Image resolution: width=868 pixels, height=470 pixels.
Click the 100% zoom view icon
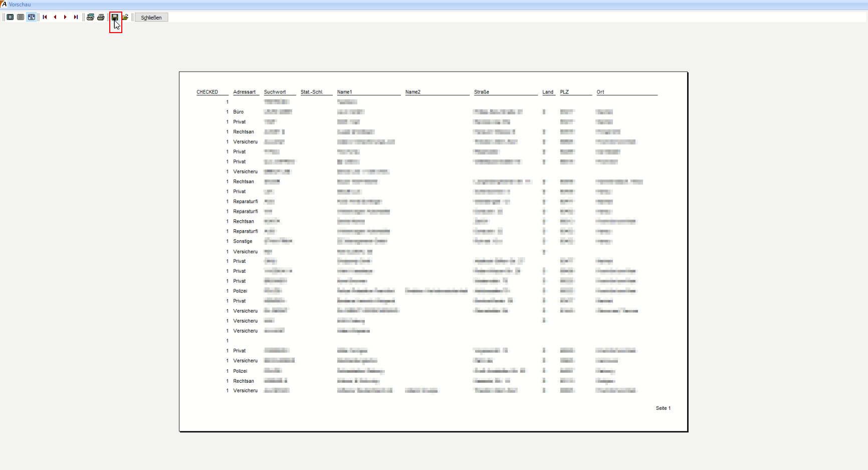tap(21, 17)
